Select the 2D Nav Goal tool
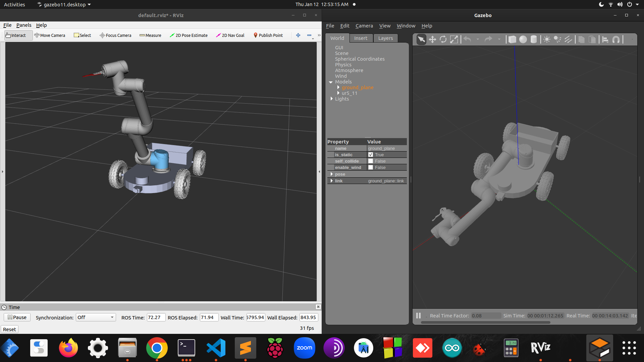The image size is (644, 362). coord(230,35)
